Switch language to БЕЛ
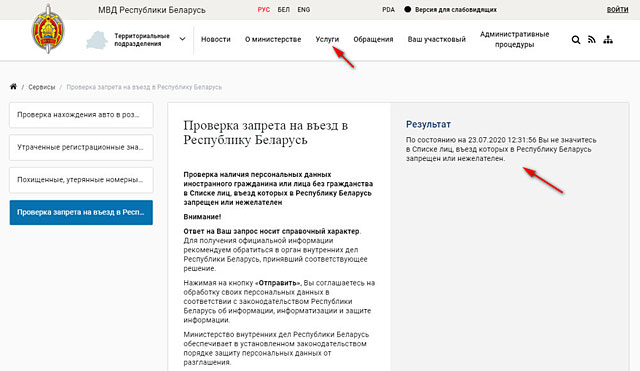Viewport: 640px width, 371px height. click(284, 9)
